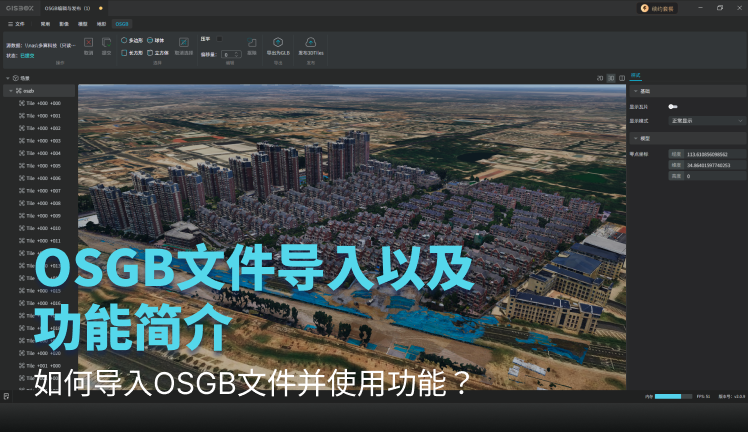Click the cancel selection (取消选择) icon
The width and height of the screenshot is (748, 432).
pos(184,43)
